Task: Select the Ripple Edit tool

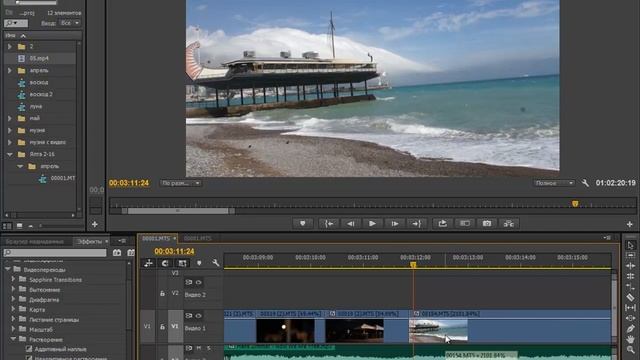Action: coord(630,266)
